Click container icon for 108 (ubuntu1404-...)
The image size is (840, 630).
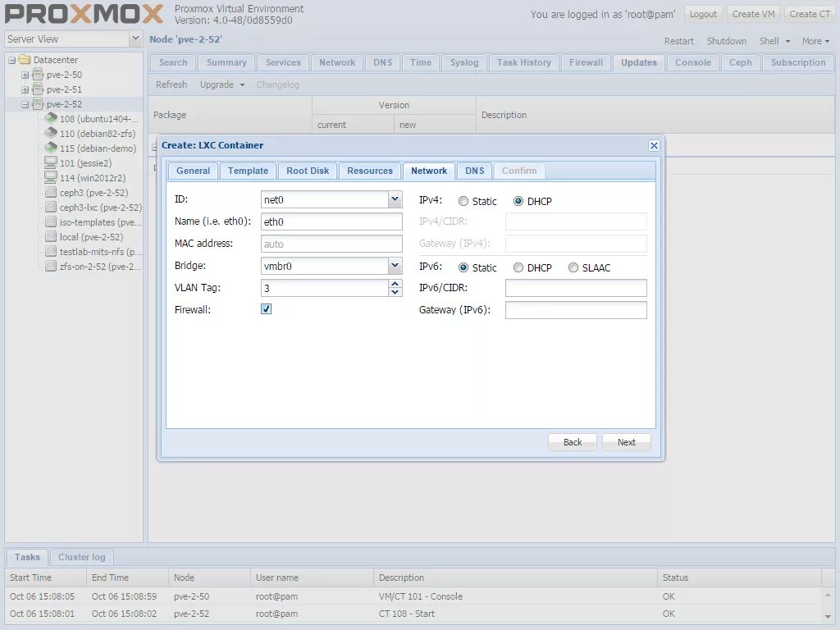51,118
